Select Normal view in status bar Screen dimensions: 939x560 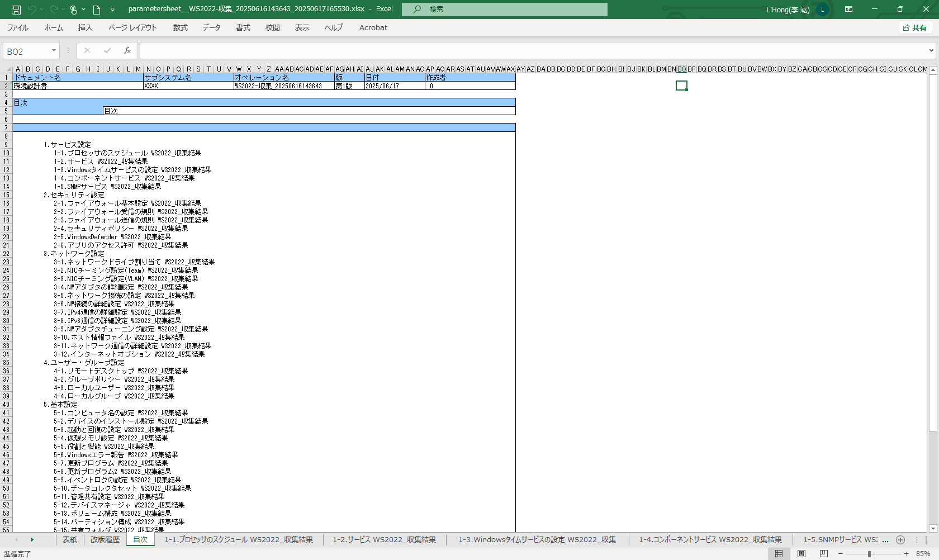779,554
